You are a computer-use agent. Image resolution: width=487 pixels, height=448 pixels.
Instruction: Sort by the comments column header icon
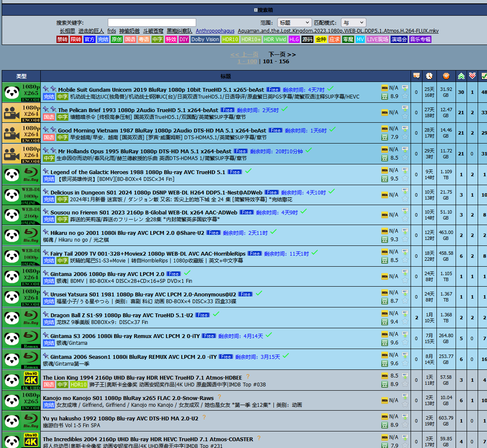click(x=416, y=76)
